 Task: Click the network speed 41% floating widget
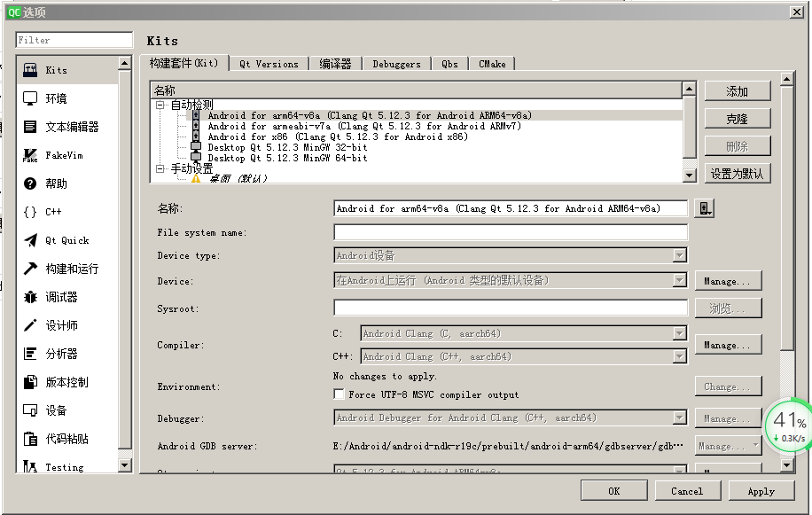[789, 427]
